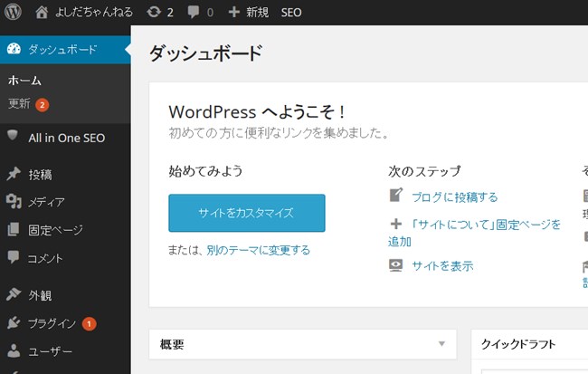Click the 次のステップ heading
Viewport: 588px width, 374px height.
pos(424,171)
